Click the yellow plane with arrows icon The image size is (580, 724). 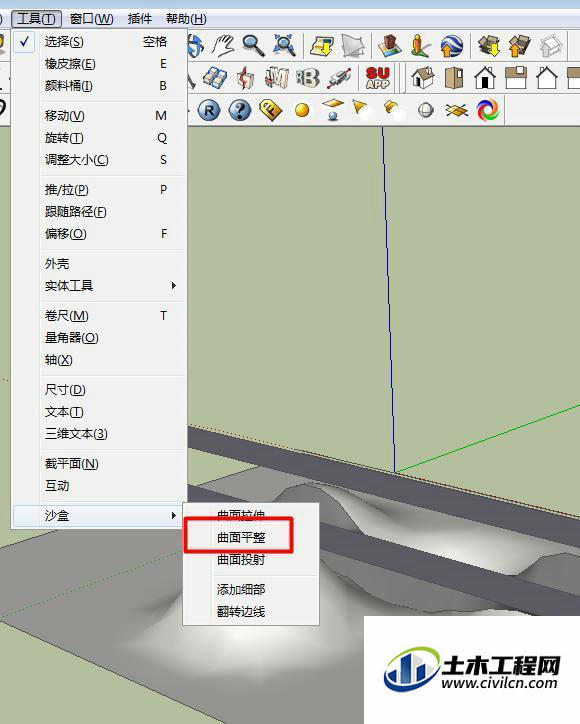pyautogui.click(x=456, y=110)
